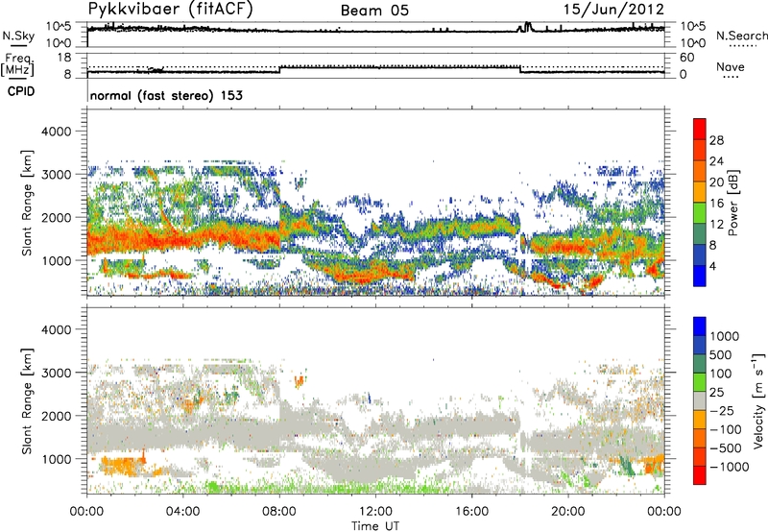Click the '4000' tick in power panel
This screenshot has height=532, width=768.
57,132
